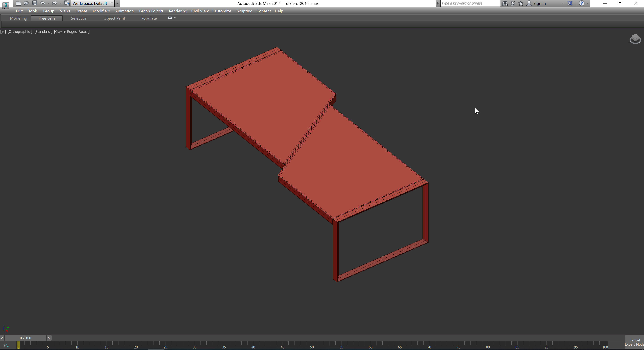
Task: Open the Autodesk Exchange X icon
Action: tap(570, 3)
